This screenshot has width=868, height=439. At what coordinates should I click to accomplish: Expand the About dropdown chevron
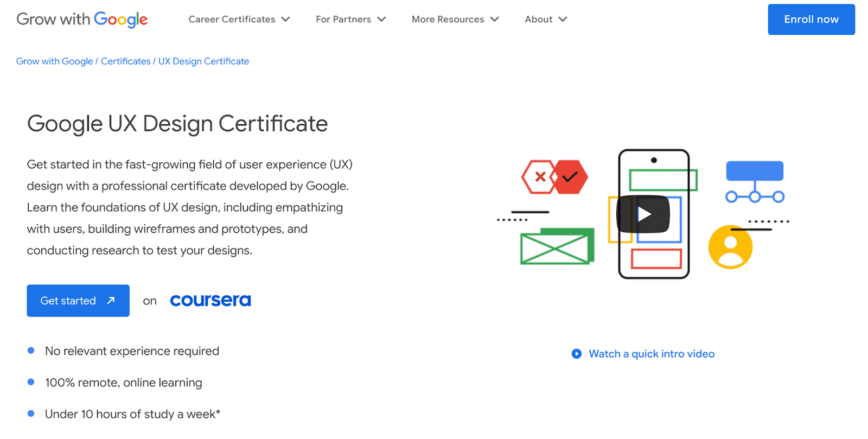[x=563, y=20]
